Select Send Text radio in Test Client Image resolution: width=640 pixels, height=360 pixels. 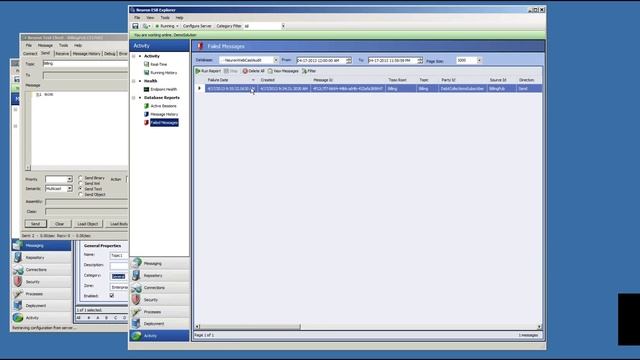click(x=80, y=189)
